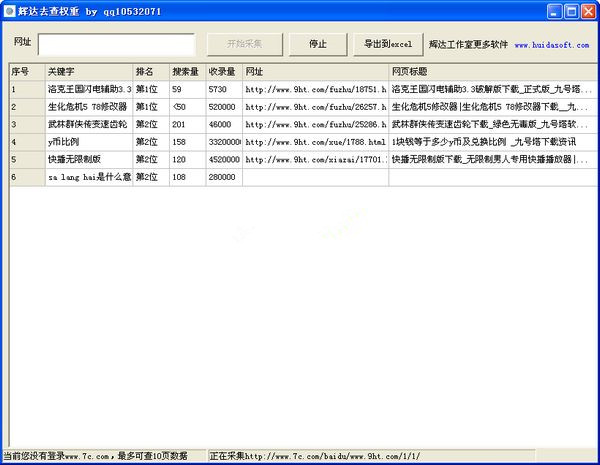This screenshot has width=600, height=465.
Task: Click the 5730 index count cell
Action: [224, 89]
